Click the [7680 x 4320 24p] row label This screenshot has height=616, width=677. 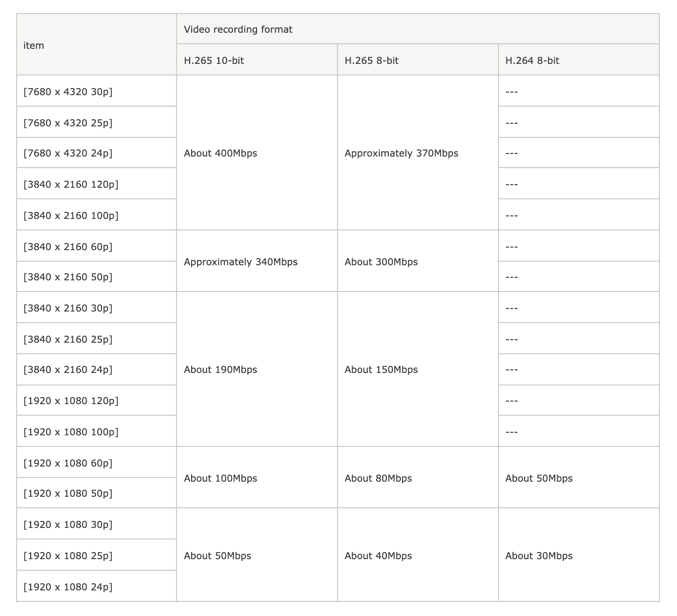[x=68, y=153]
